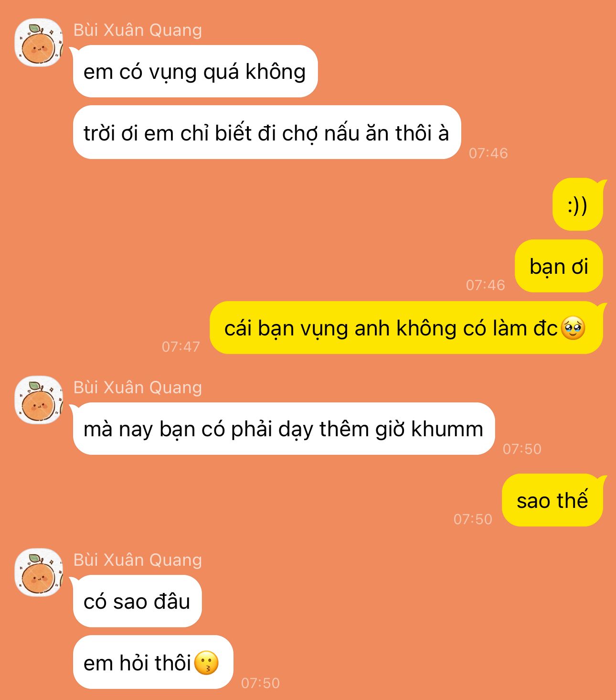Tap the kissing face emoji in "em hỏi thôi"
The image size is (616, 700).
206,663
